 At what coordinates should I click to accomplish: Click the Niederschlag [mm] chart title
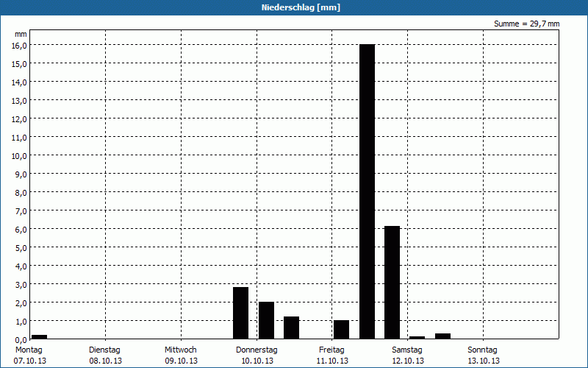tap(301, 7)
